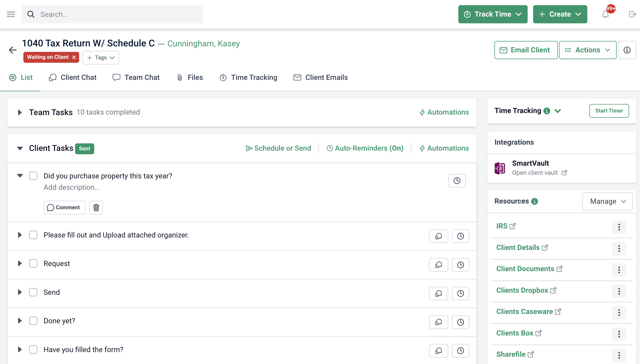Open SmartVault integration logo
This screenshot has width=640, height=364.
click(500, 168)
